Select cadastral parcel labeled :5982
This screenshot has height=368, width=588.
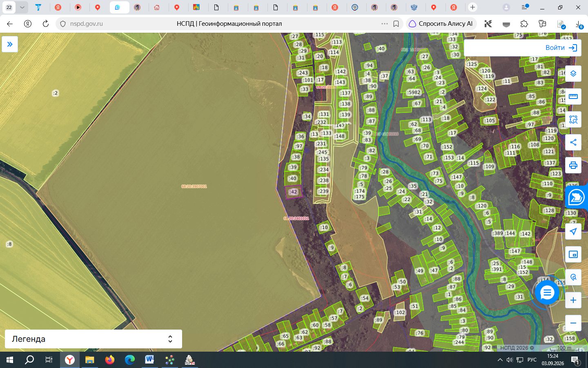(x=414, y=92)
